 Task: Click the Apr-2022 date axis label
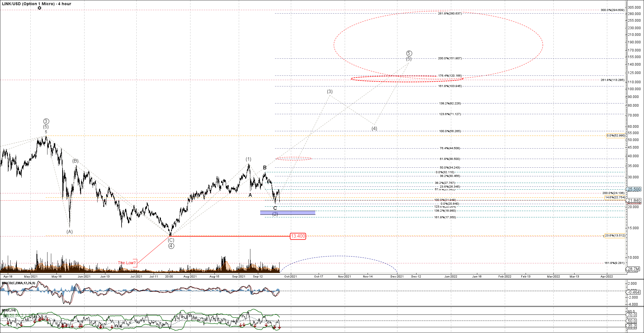tap(606, 277)
